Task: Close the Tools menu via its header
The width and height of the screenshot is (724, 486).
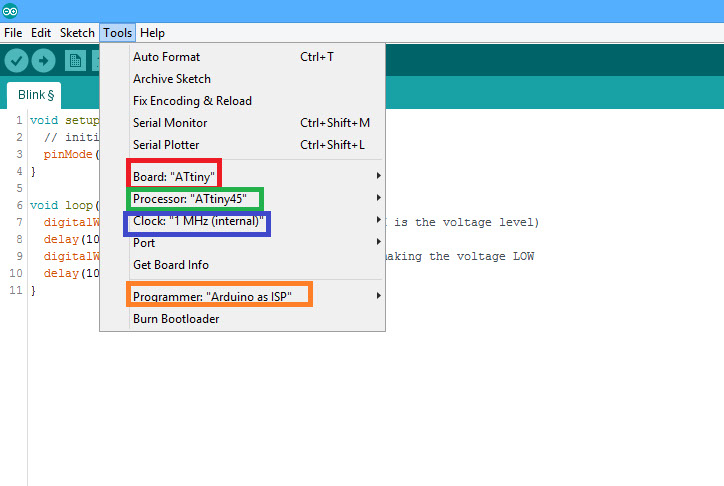Action: [x=117, y=33]
